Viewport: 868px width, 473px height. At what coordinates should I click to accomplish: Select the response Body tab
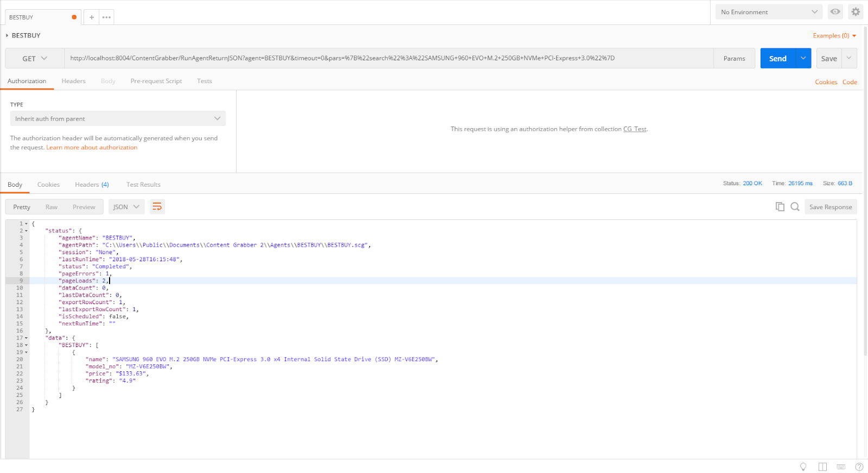(x=15, y=185)
